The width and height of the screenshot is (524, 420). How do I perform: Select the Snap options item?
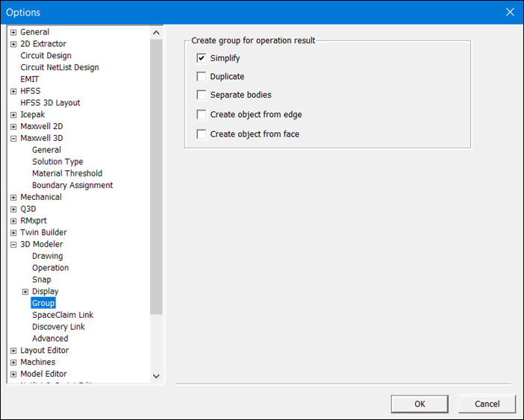coord(42,280)
